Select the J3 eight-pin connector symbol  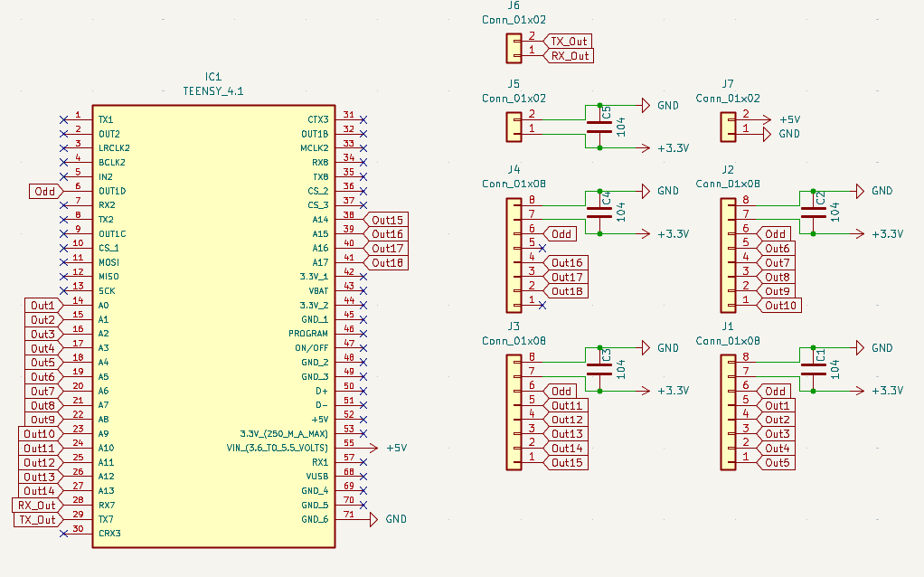(514, 412)
